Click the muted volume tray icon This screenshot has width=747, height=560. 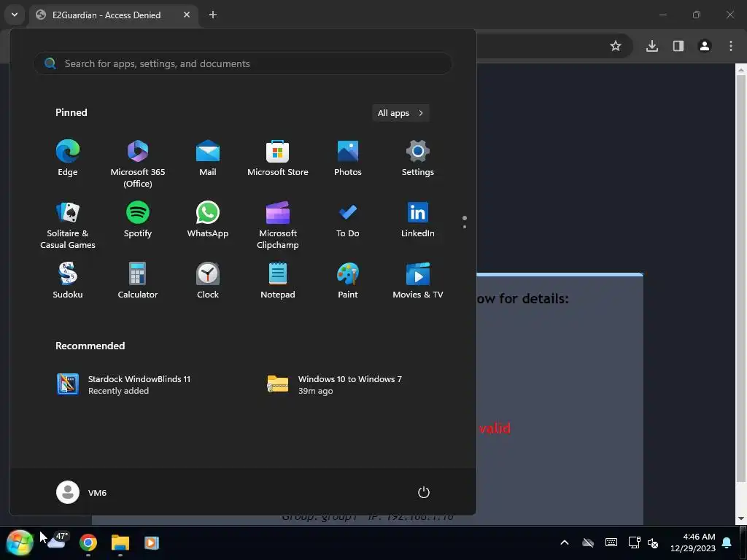[x=653, y=542]
